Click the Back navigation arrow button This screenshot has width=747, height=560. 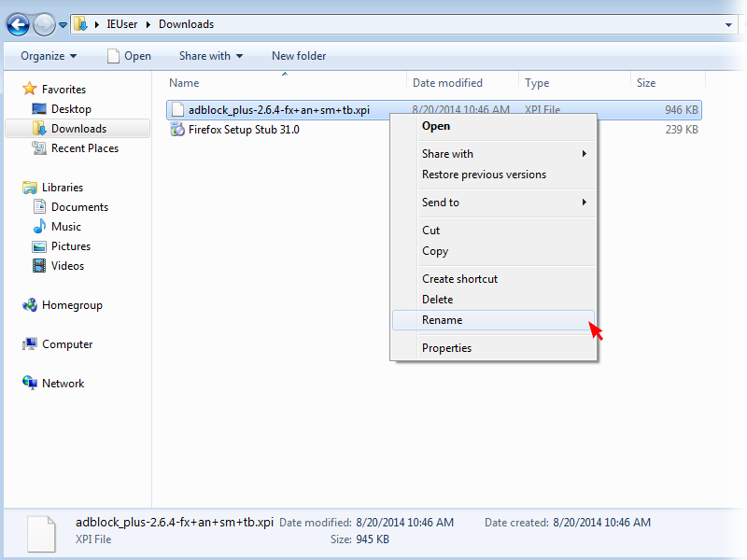pyautogui.click(x=18, y=24)
